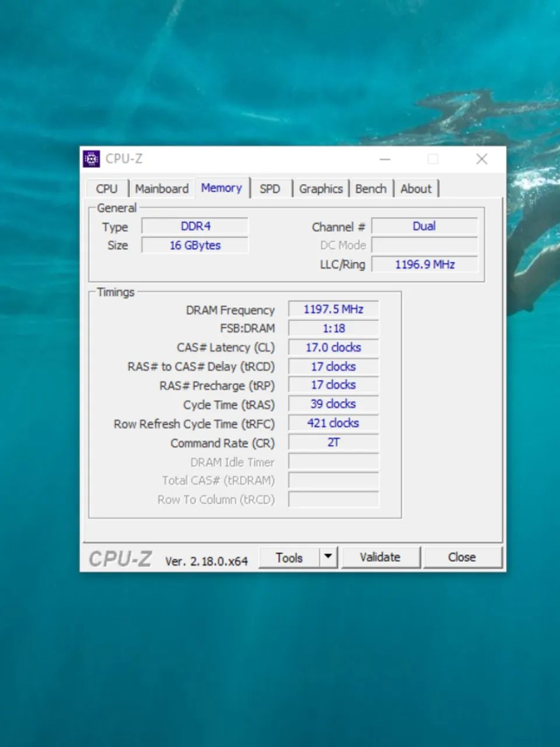Screen dimensions: 560x747
Task: Click the empty Total CAS# (tRDRAM) field
Action: pos(334,481)
